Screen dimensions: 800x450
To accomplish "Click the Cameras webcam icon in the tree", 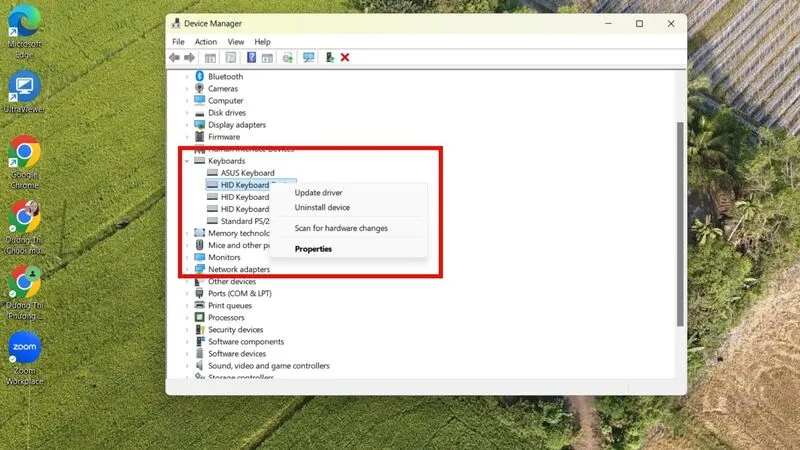I will point(199,88).
